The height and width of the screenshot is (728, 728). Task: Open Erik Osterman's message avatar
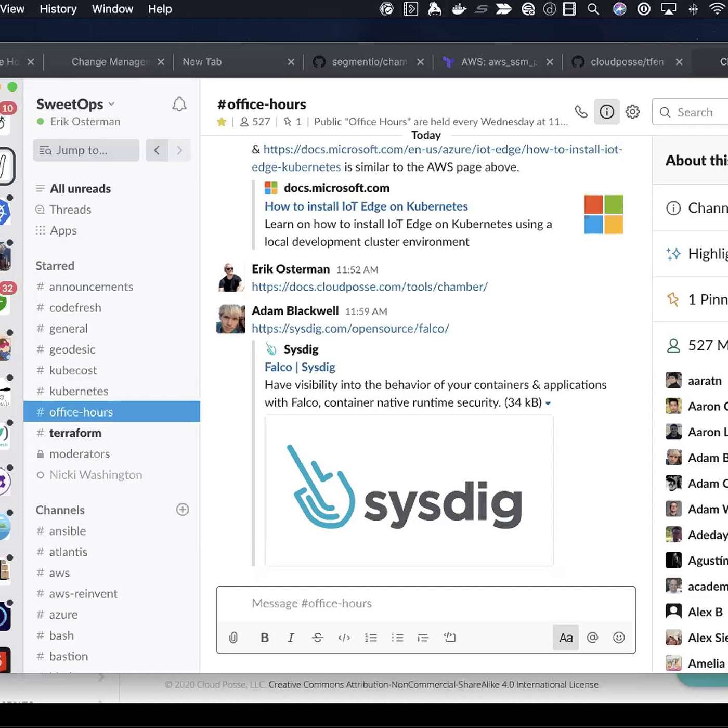[231, 277]
